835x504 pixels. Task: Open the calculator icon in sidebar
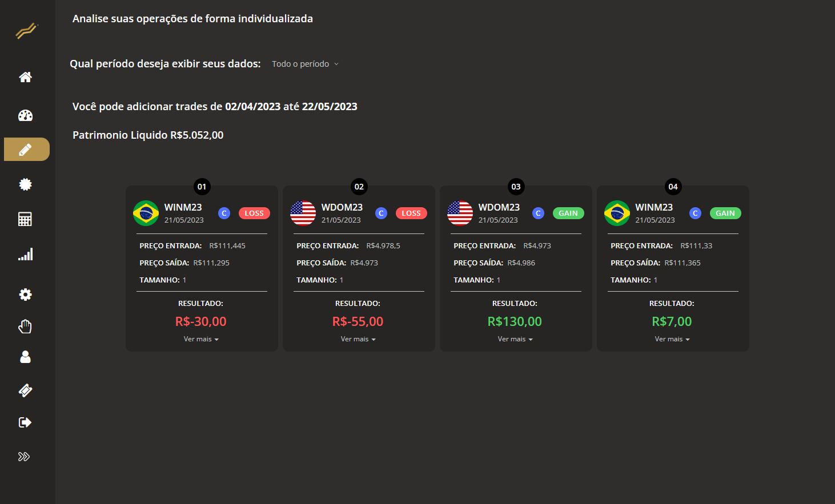tap(25, 219)
